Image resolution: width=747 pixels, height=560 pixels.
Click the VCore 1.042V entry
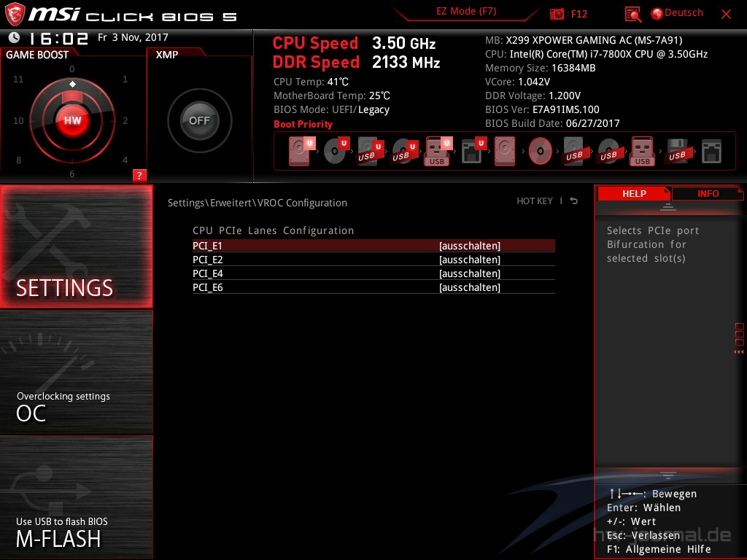pyautogui.click(x=517, y=82)
